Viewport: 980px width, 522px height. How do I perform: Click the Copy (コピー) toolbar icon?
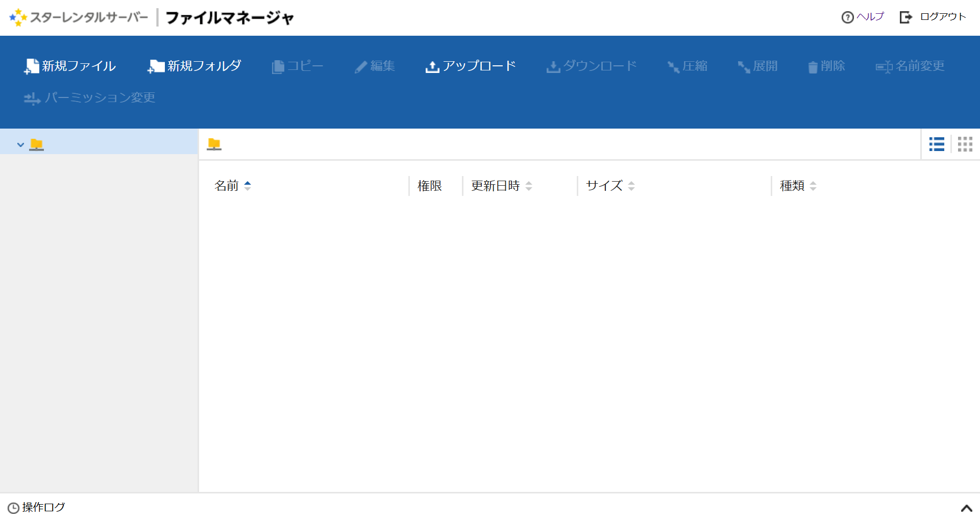[x=278, y=67]
